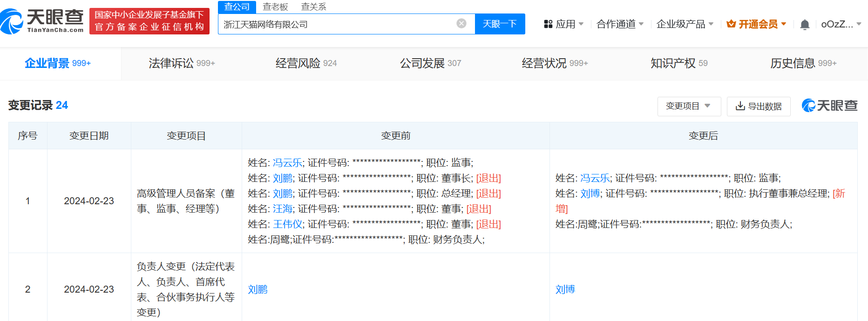
Task: Click the 序号 column header
Action: (27, 135)
